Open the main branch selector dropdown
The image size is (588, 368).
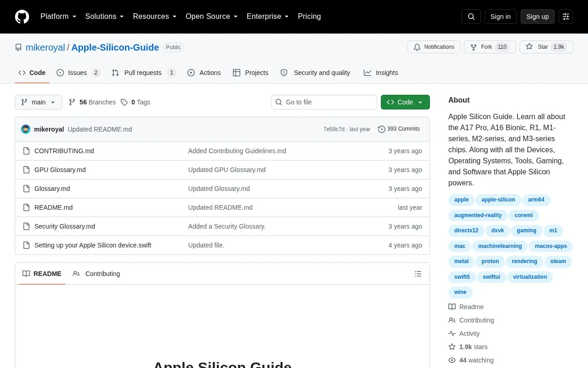39,102
